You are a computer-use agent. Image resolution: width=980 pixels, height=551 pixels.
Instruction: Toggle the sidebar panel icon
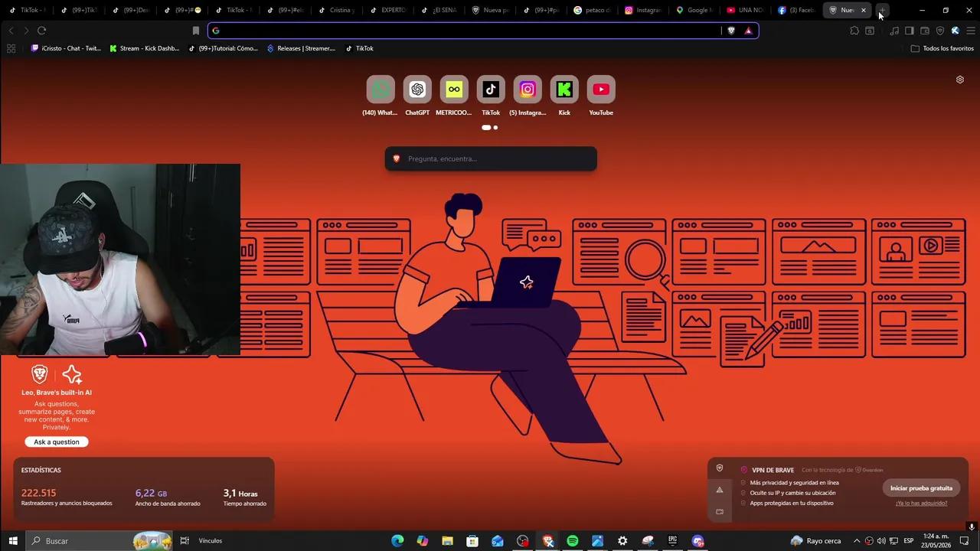(910, 31)
